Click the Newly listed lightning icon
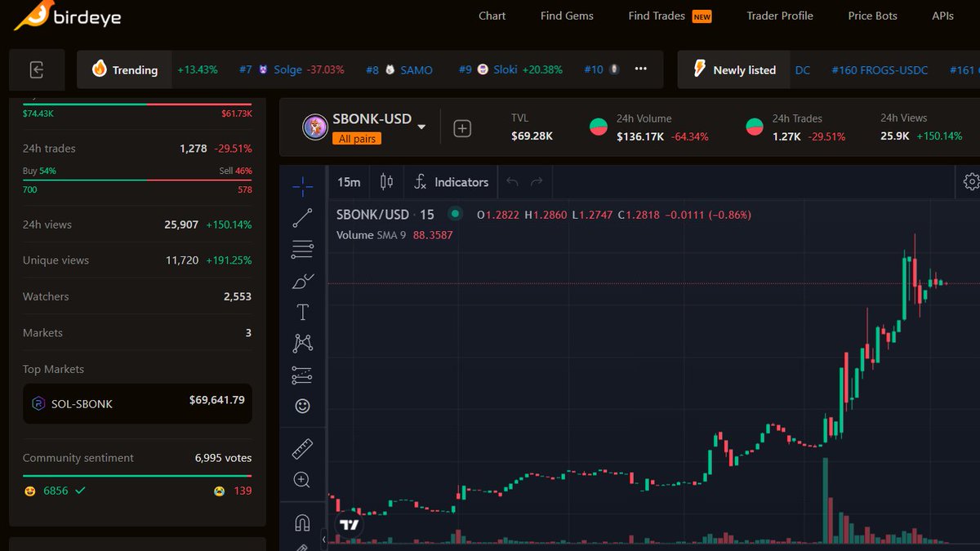 click(699, 69)
